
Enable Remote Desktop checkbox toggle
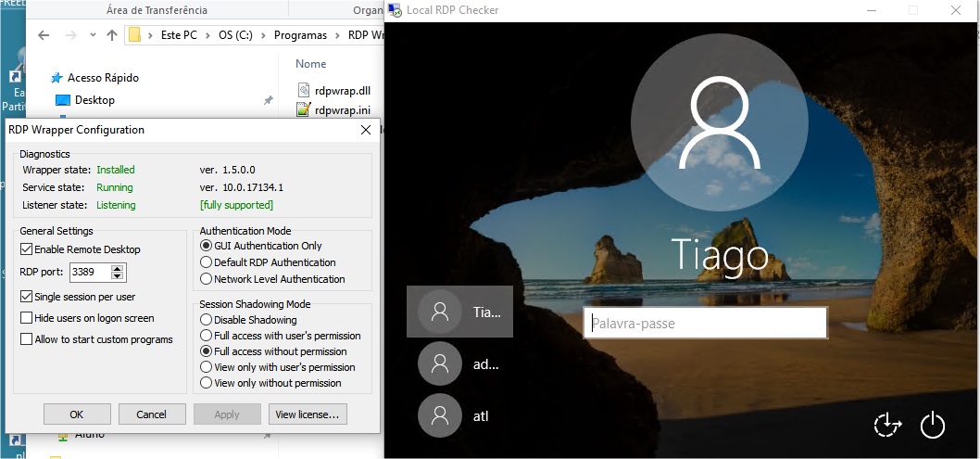coord(26,249)
